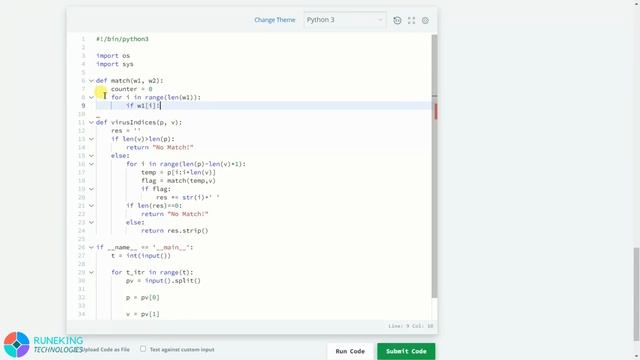640x360 pixels.
Task: Click the code editor vertical scrollbar
Action: [x=434, y=166]
